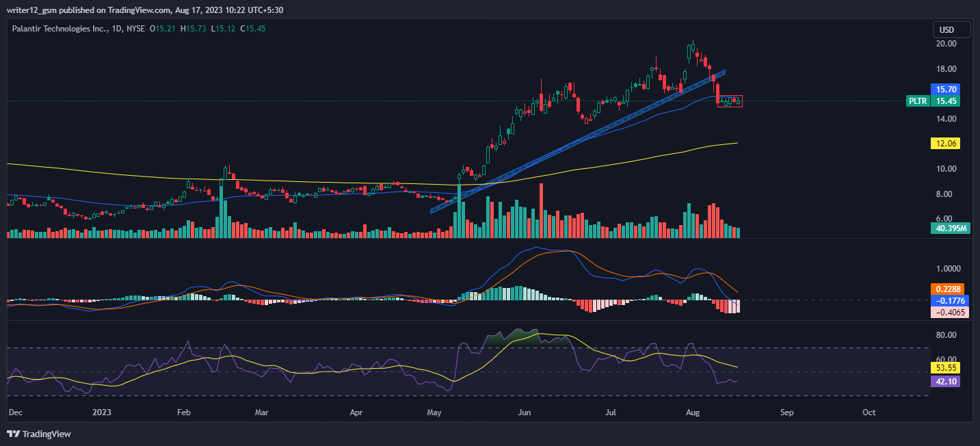The height and width of the screenshot is (446, 980).
Task: Click the 40.395M volume label
Action: 951,228
